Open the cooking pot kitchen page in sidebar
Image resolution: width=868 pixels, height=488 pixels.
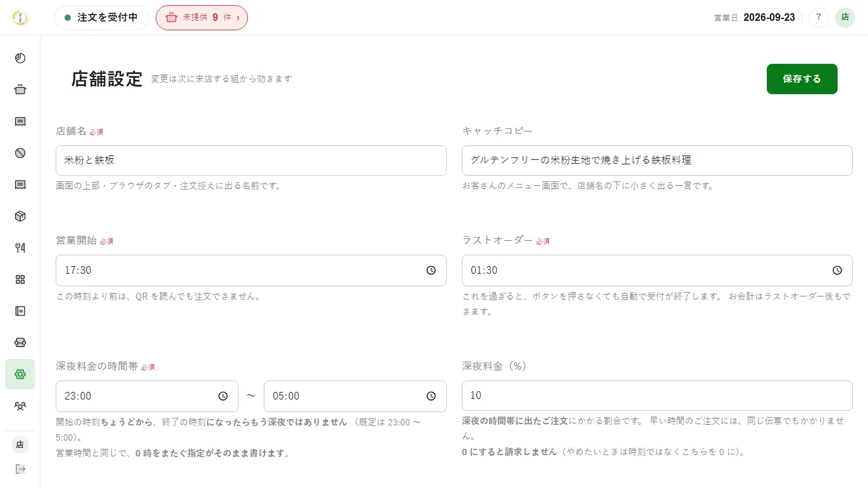pyautogui.click(x=20, y=90)
